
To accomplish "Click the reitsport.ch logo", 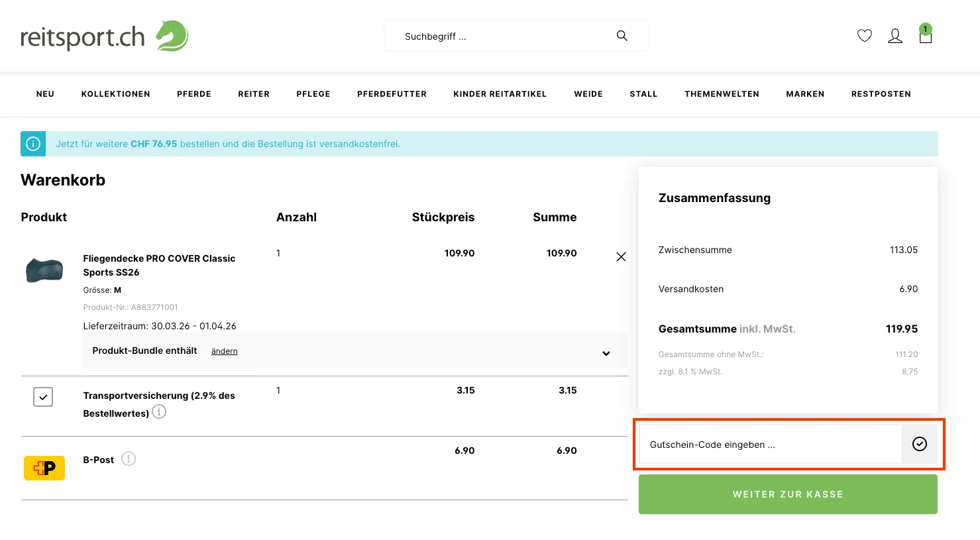I will (103, 36).
